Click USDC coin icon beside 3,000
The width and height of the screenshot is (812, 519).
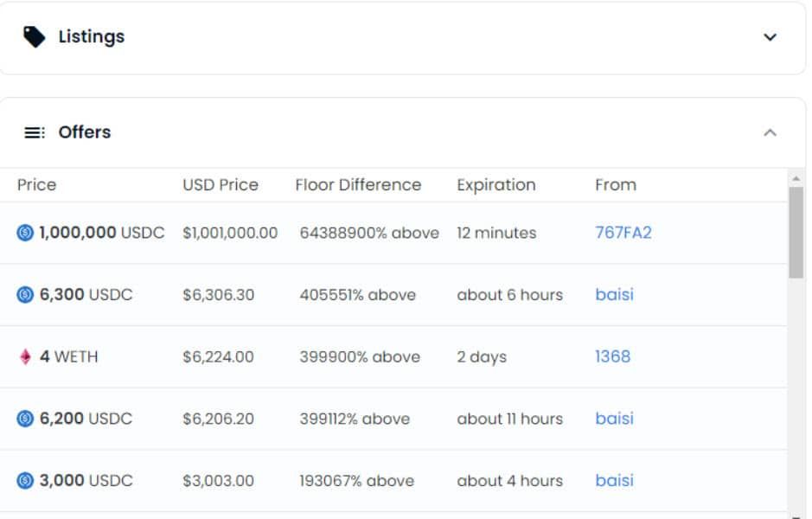coord(25,481)
